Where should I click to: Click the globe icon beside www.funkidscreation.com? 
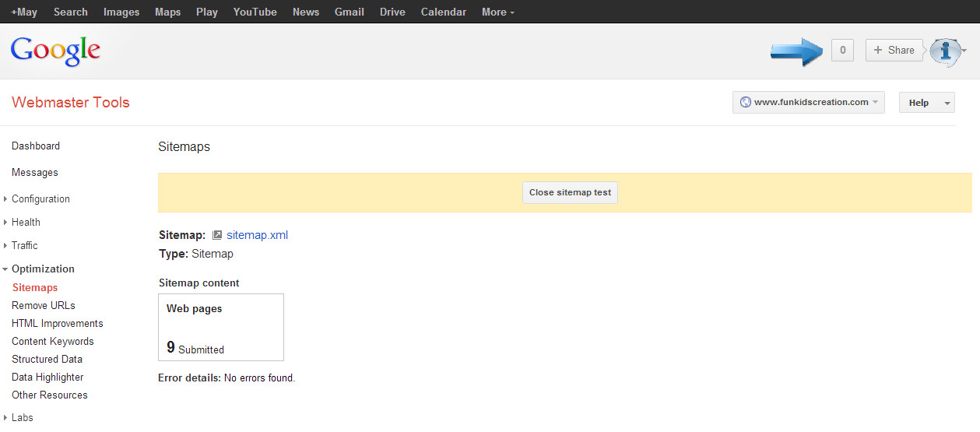tap(745, 102)
